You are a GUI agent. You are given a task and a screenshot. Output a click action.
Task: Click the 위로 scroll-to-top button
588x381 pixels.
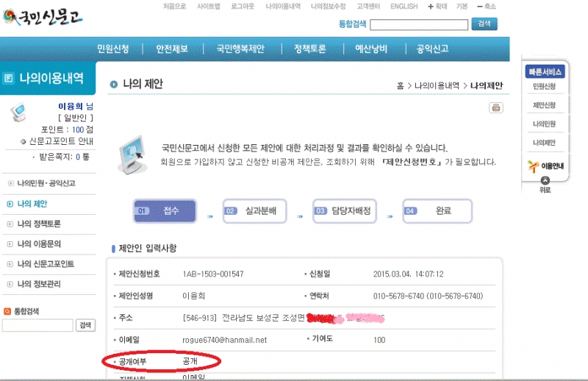[x=545, y=190]
